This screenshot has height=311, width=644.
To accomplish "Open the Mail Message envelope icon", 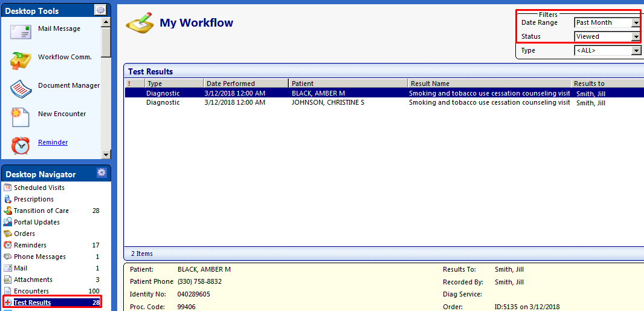I will (x=21, y=31).
